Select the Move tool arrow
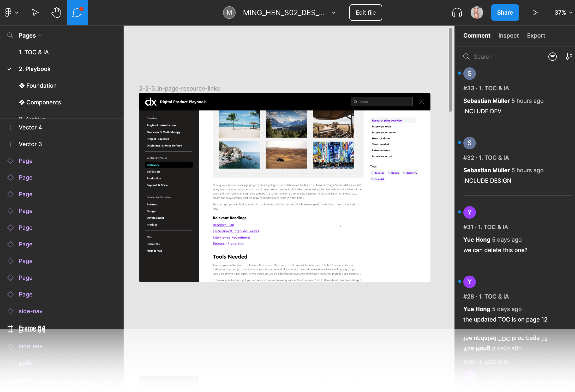 [35, 13]
